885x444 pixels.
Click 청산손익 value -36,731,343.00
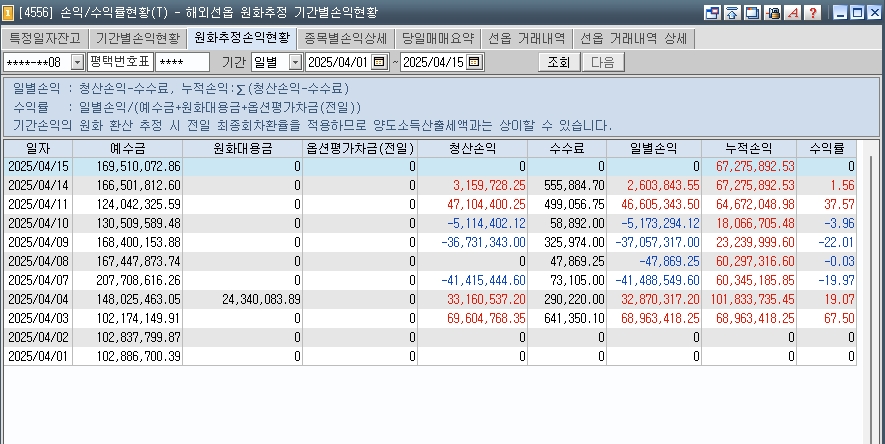pyautogui.click(x=483, y=243)
